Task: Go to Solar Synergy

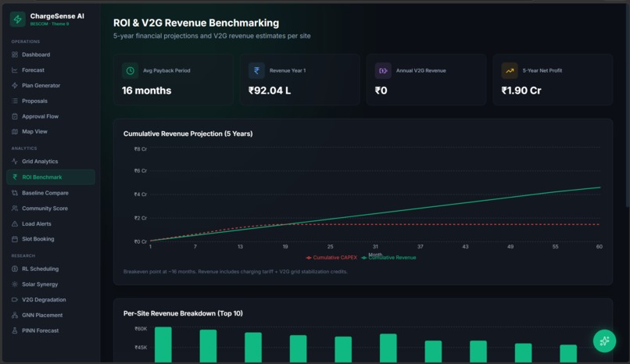Action: point(51,284)
